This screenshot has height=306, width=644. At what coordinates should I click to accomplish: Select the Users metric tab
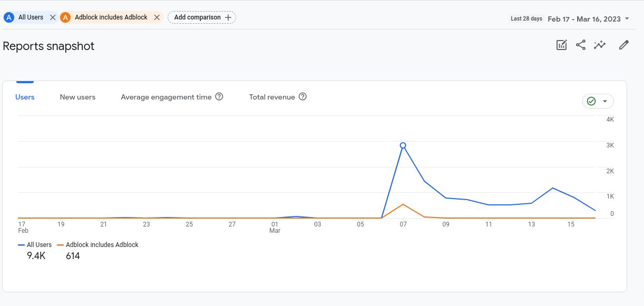(x=25, y=97)
